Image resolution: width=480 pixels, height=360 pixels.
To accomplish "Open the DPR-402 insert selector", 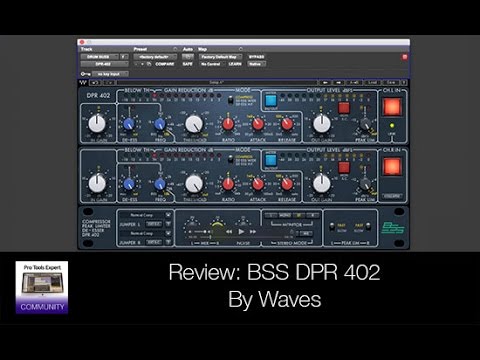I will tap(104, 64).
